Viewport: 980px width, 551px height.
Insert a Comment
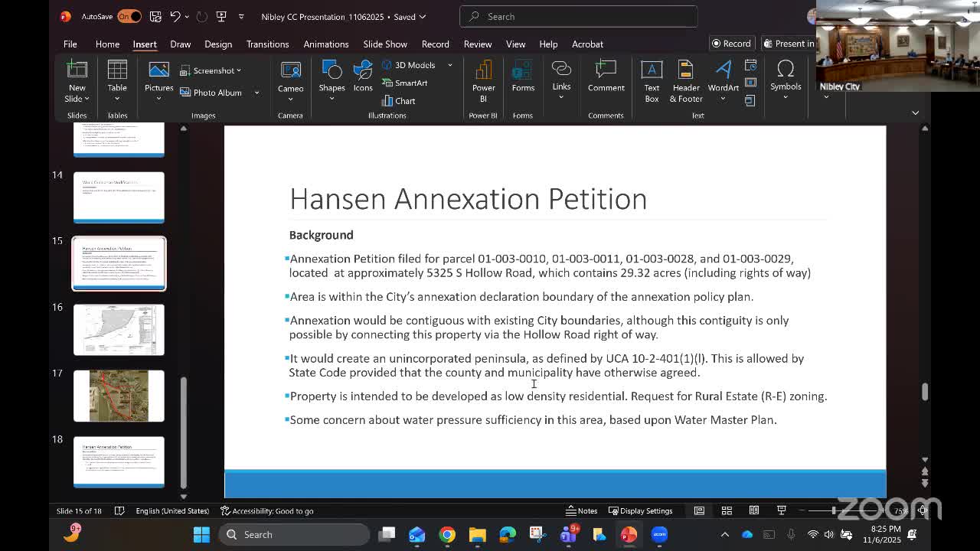tap(606, 78)
